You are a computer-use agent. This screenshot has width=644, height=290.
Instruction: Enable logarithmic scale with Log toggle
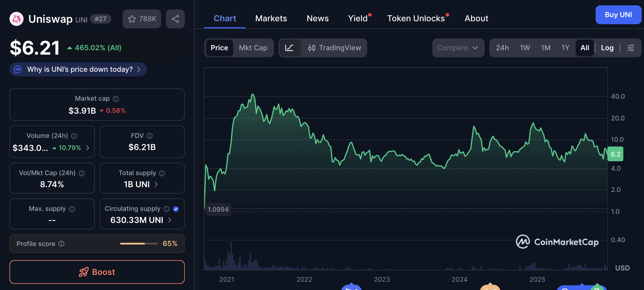coord(607,48)
